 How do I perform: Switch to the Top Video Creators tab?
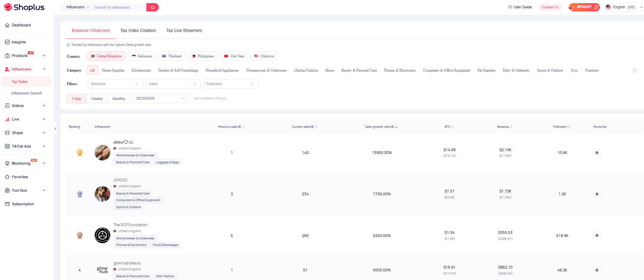tap(138, 31)
